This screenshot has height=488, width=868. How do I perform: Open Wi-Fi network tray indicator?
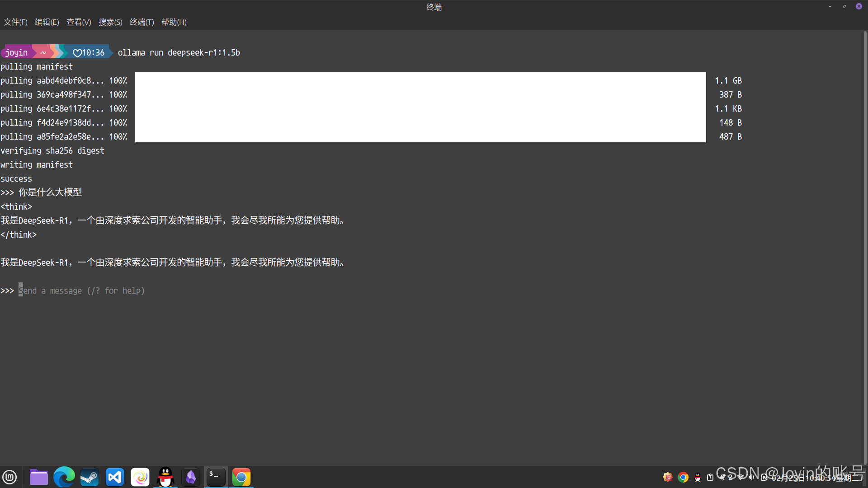coord(741,477)
